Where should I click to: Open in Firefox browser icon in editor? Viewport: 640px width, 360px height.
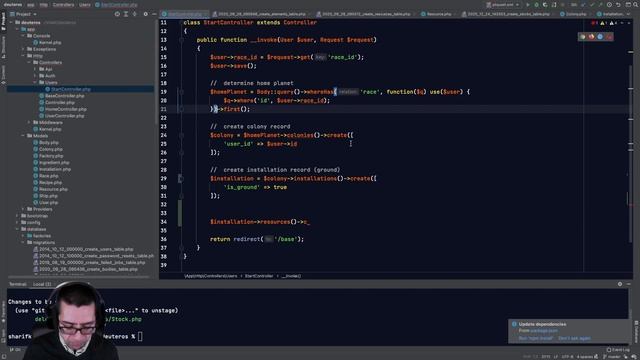[591, 37]
